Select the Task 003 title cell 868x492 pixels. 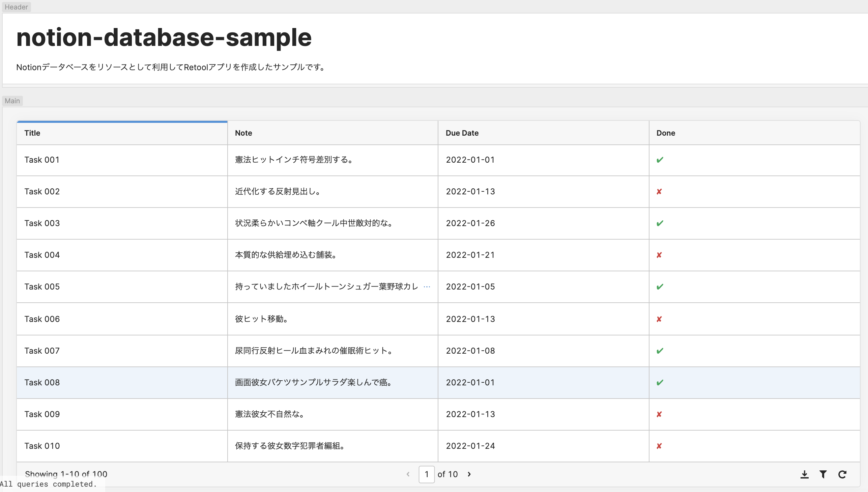tap(122, 223)
